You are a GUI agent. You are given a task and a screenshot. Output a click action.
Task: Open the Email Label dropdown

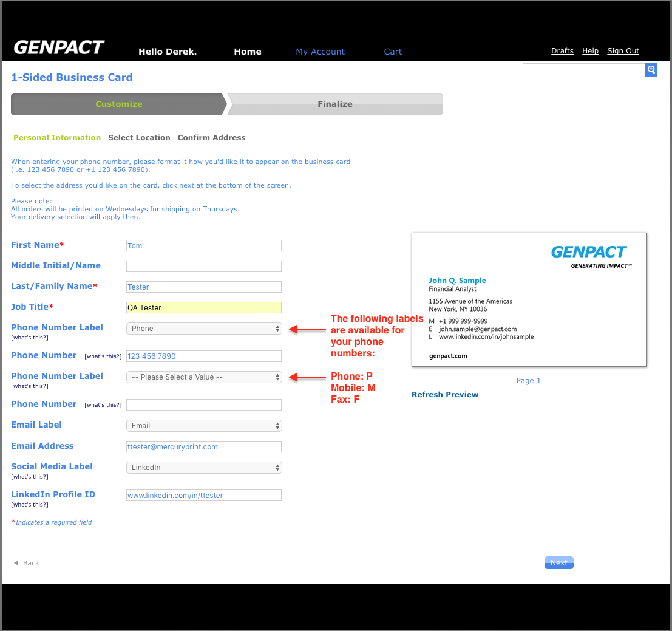coord(204,426)
